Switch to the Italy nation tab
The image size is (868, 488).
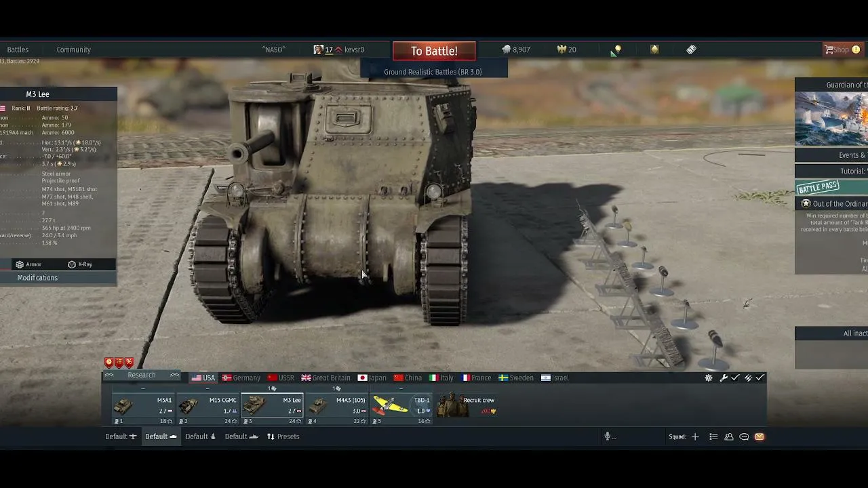441,378
